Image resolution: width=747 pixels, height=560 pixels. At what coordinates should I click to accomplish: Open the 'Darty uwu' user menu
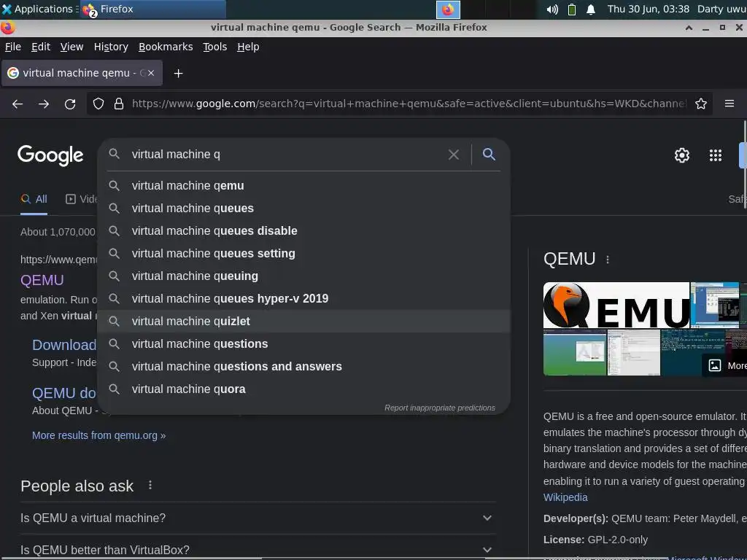[721, 9]
